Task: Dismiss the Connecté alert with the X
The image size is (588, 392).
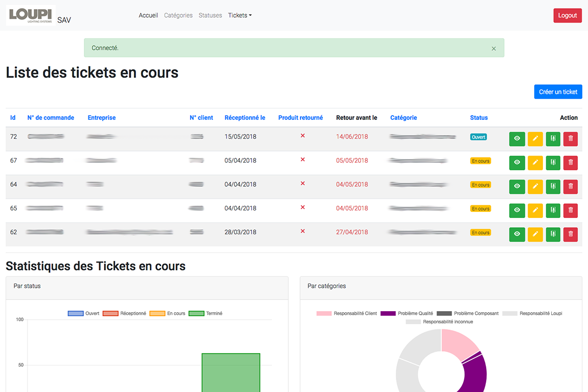Action: (x=493, y=49)
